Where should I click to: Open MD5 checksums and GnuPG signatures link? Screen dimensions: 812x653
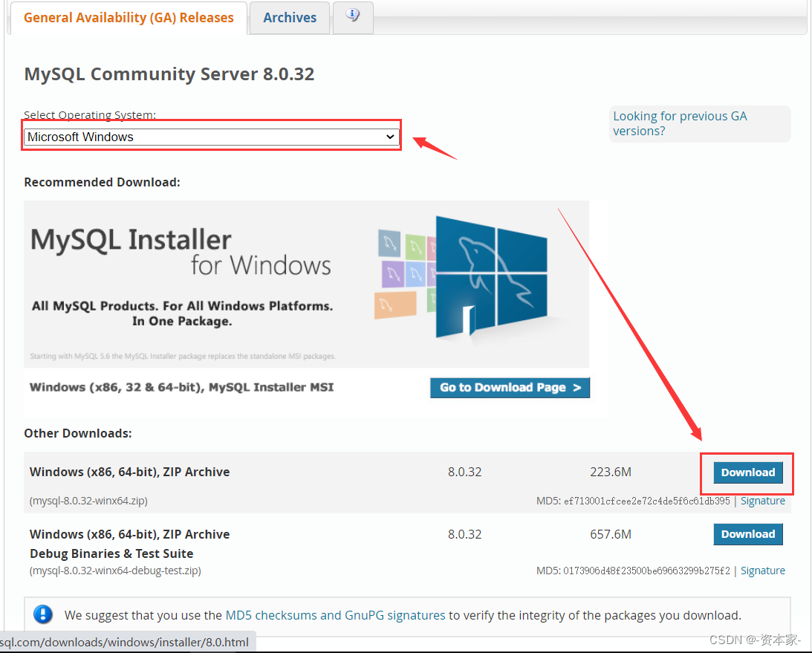[335, 615]
